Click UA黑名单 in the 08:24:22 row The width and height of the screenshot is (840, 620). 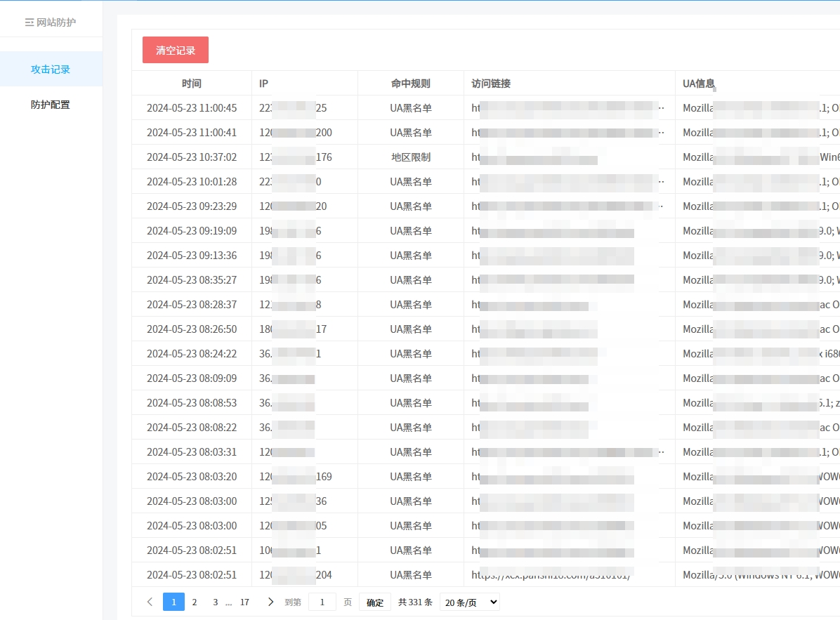411,353
